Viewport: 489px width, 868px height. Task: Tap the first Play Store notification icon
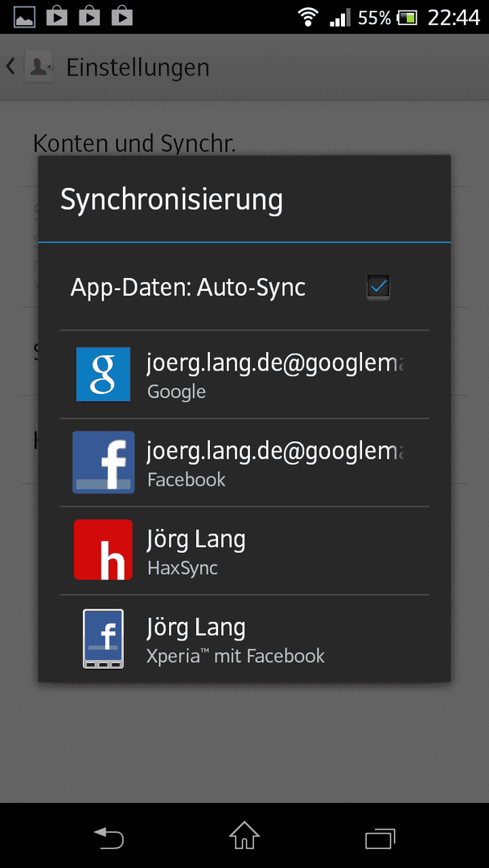[56, 16]
